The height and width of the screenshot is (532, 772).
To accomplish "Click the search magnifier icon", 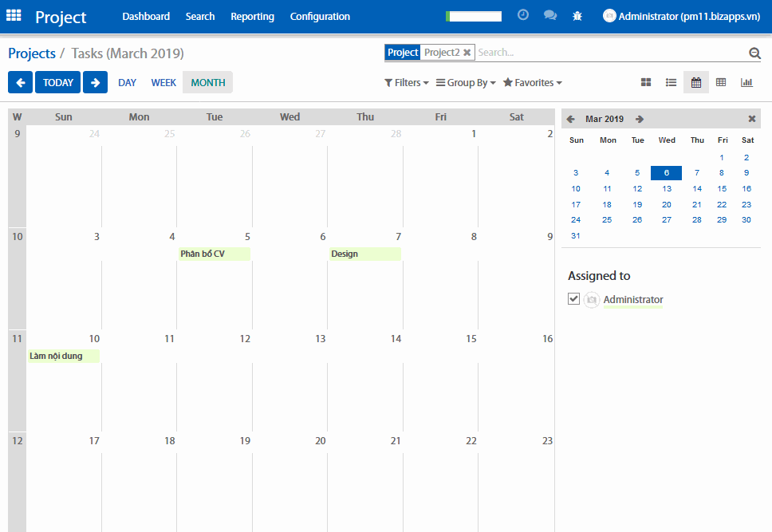I will (x=754, y=53).
